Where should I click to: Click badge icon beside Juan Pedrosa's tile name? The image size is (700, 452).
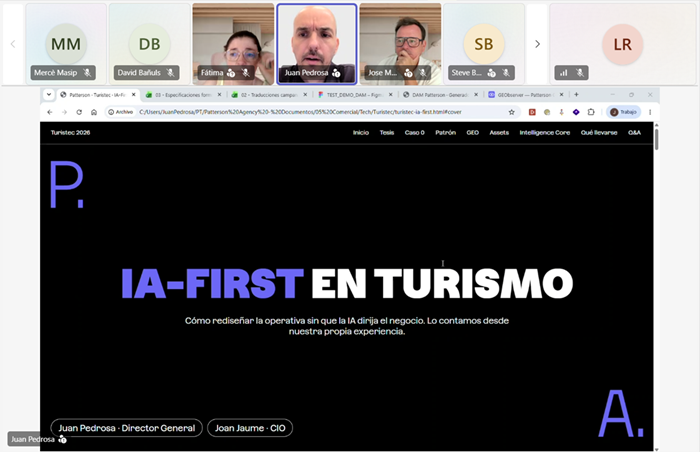336,73
